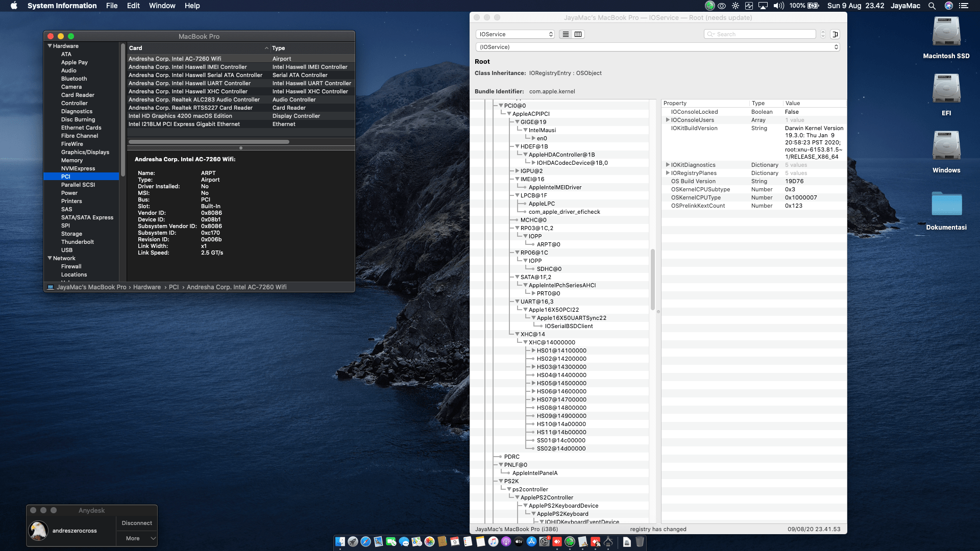Screen dimensions: 980x551
Task: Open the IOService plane dropdown
Action: point(515,34)
